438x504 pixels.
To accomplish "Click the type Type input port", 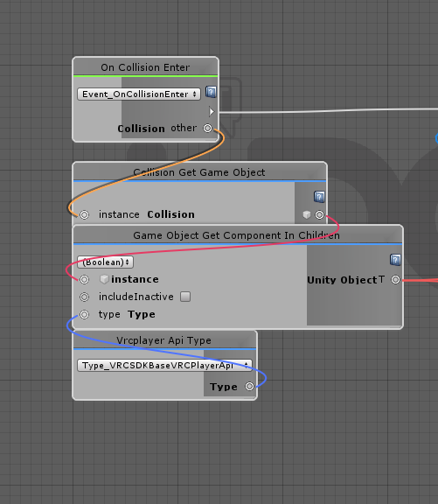I will 85,314.
